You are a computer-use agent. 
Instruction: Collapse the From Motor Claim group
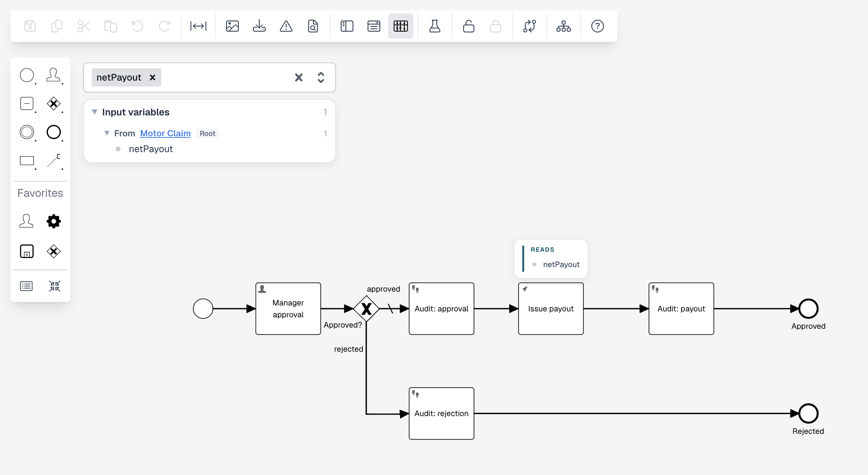point(107,133)
